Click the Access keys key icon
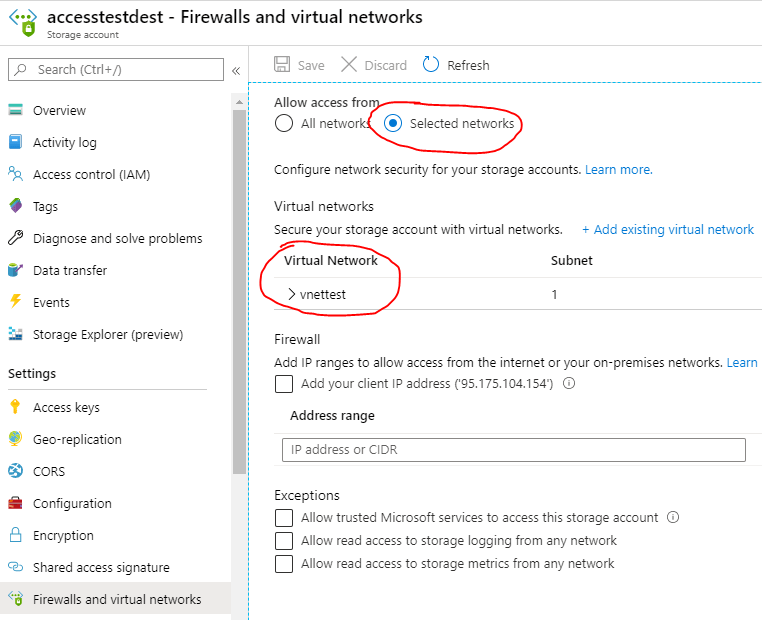The image size is (762, 620). (x=15, y=407)
